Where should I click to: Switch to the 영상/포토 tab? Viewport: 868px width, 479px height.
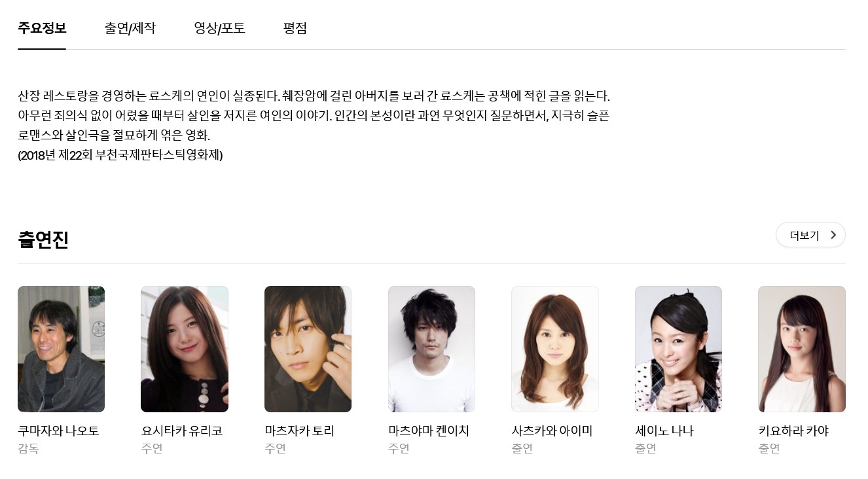(x=219, y=28)
